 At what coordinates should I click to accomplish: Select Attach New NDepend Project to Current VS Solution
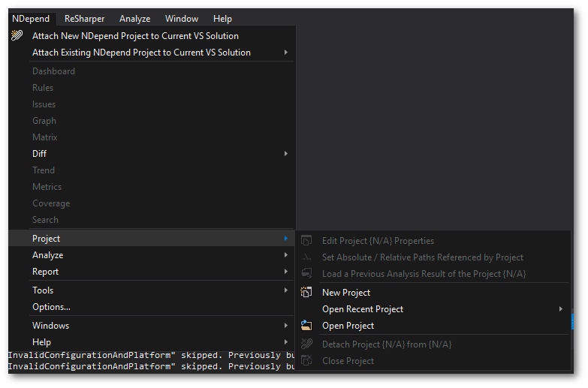(x=152, y=35)
